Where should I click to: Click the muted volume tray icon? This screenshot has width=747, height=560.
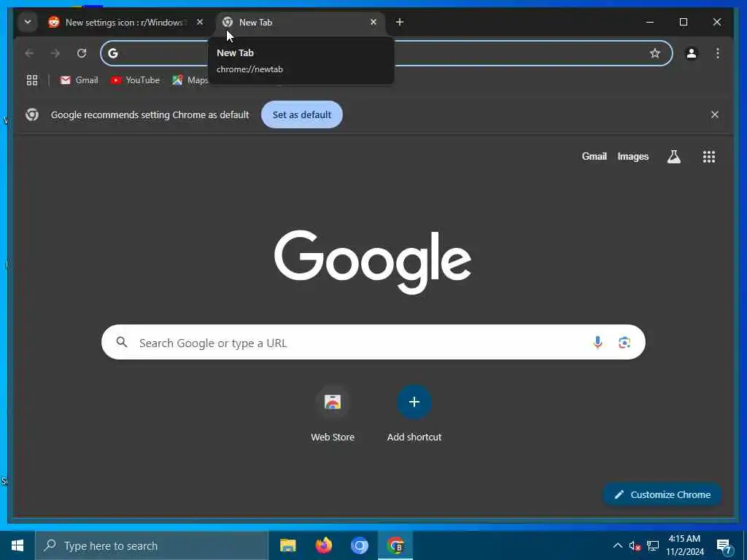[635, 545]
